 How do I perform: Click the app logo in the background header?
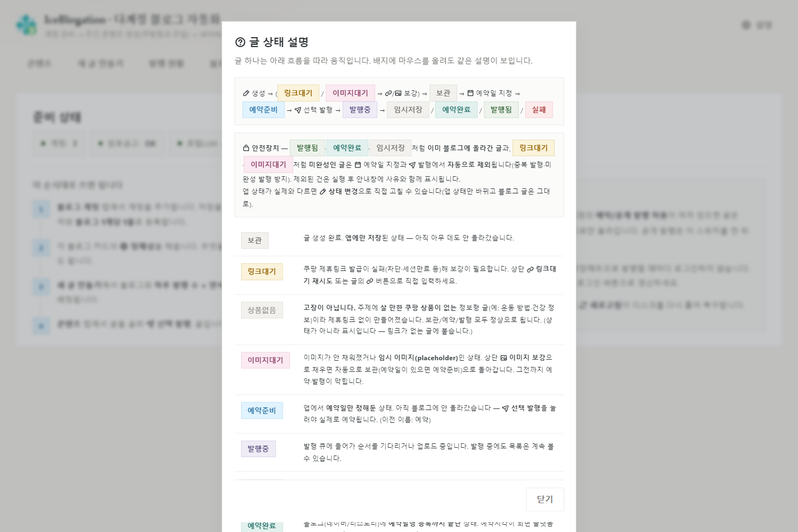tap(27, 24)
